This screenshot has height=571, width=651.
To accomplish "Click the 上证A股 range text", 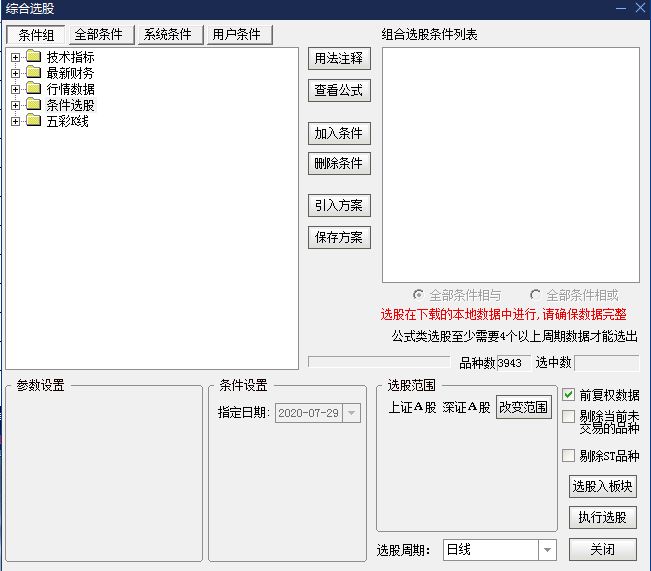I will click(413, 407).
